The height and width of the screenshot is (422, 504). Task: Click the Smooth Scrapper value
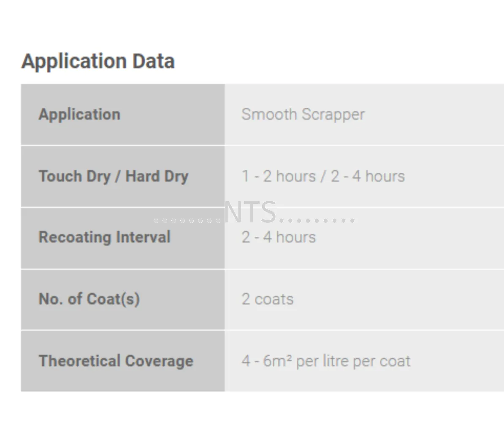click(303, 115)
